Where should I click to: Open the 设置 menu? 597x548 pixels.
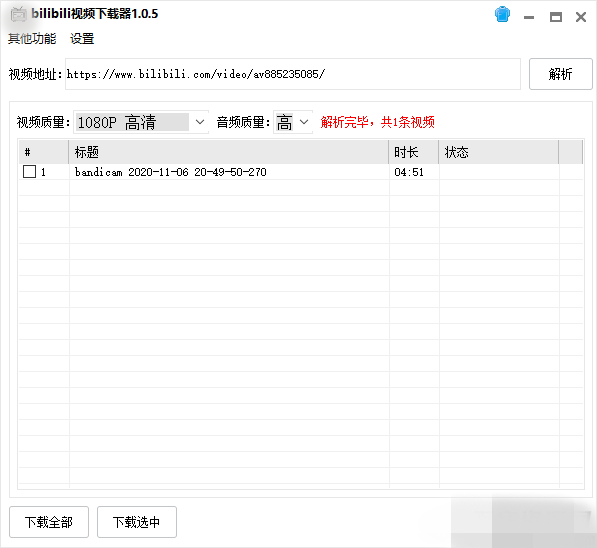[x=82, y=38]
